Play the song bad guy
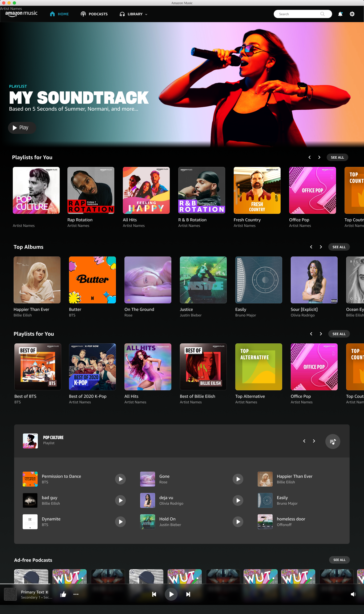364x614 pixels. click(x=120, y=500)
